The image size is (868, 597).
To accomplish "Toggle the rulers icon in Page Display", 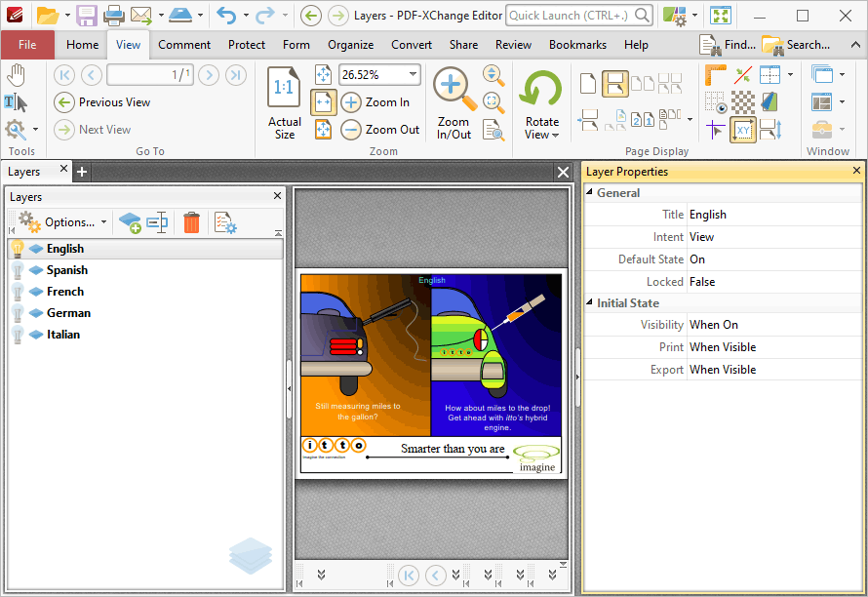I will 715,75.
